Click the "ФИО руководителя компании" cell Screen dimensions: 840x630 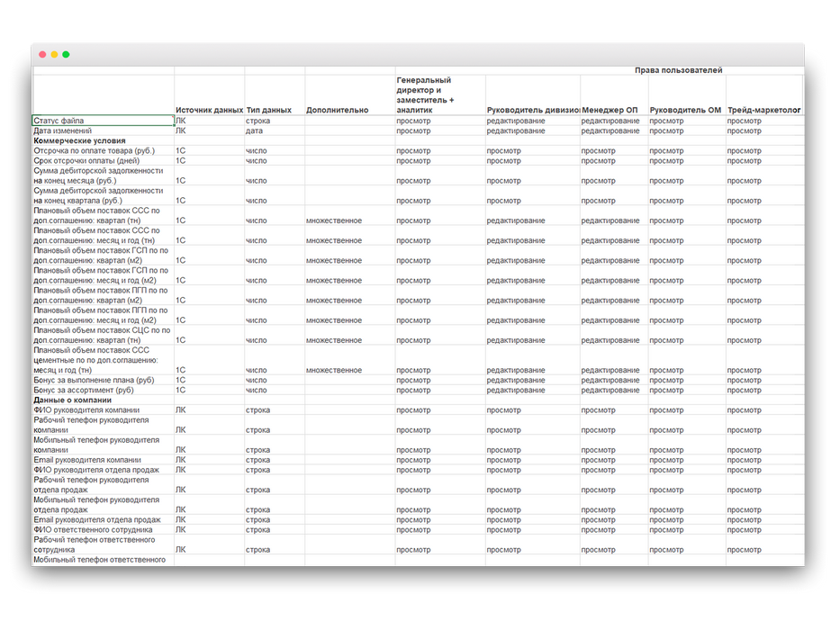(x=86, y=410)
